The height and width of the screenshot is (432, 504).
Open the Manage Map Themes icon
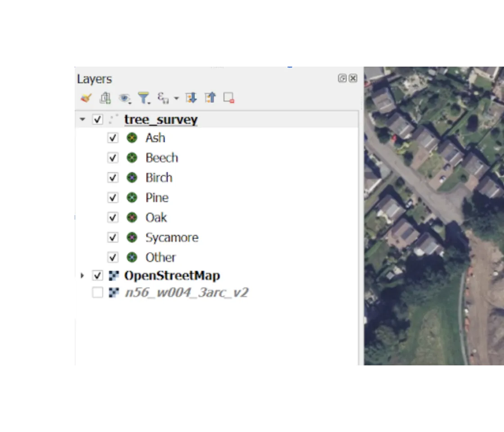tap(125, 98)
